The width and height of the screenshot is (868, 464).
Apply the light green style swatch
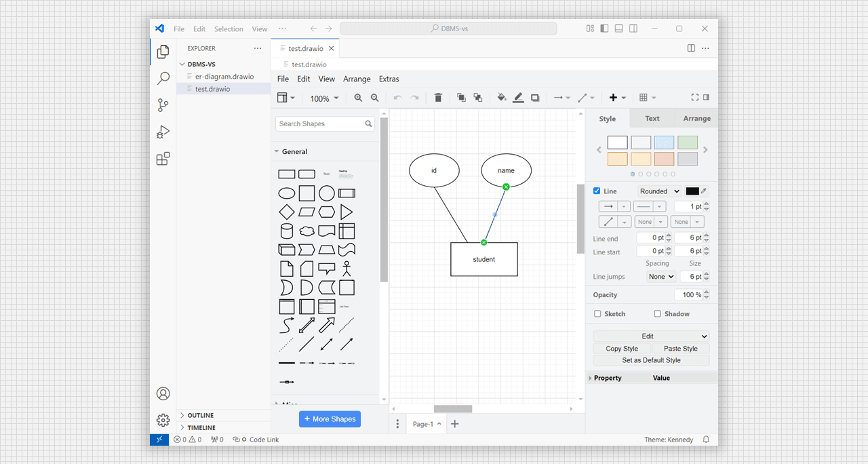coord(688,142)
